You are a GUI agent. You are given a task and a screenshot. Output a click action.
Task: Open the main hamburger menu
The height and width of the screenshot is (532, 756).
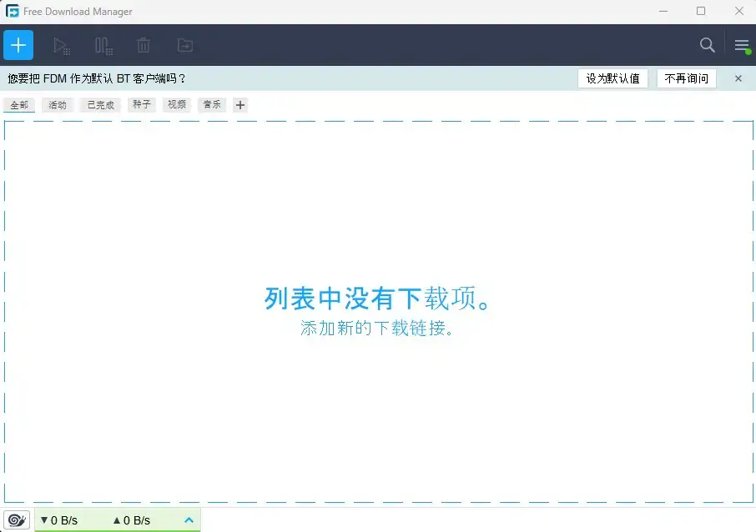pyautogui.click(x=741, y=45)
